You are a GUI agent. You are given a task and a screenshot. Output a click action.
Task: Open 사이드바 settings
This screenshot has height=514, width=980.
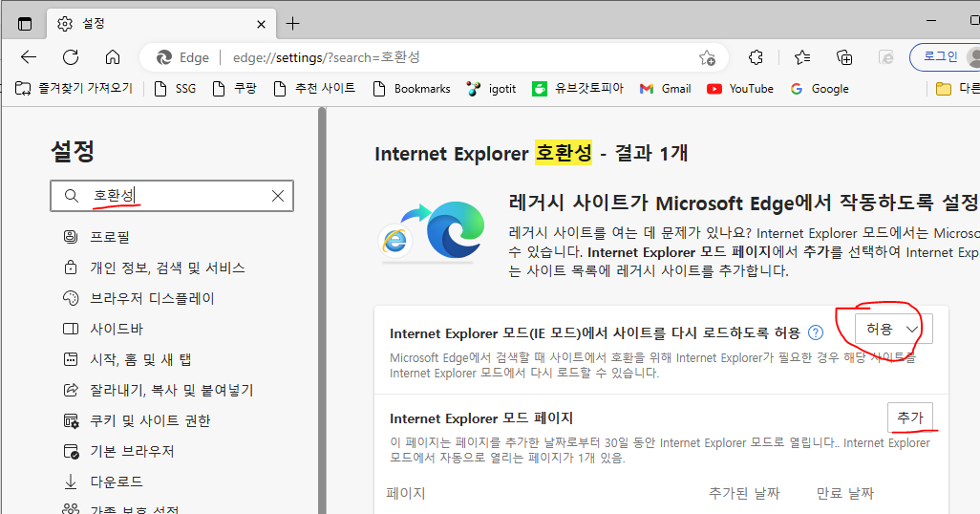click(103, 329)
